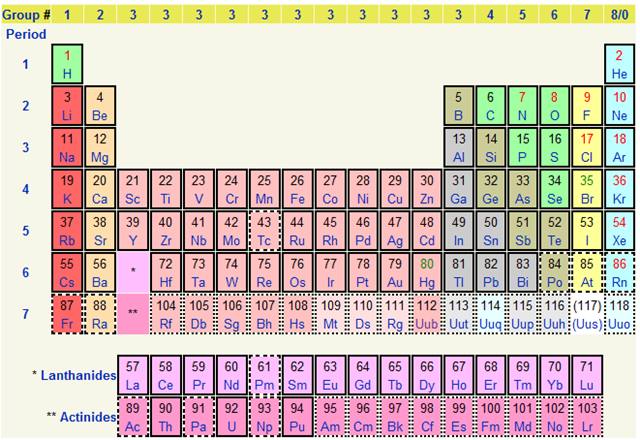Click period number 7 row label
The width and height of the screenshot is (640, 440).
coord(26,314)
